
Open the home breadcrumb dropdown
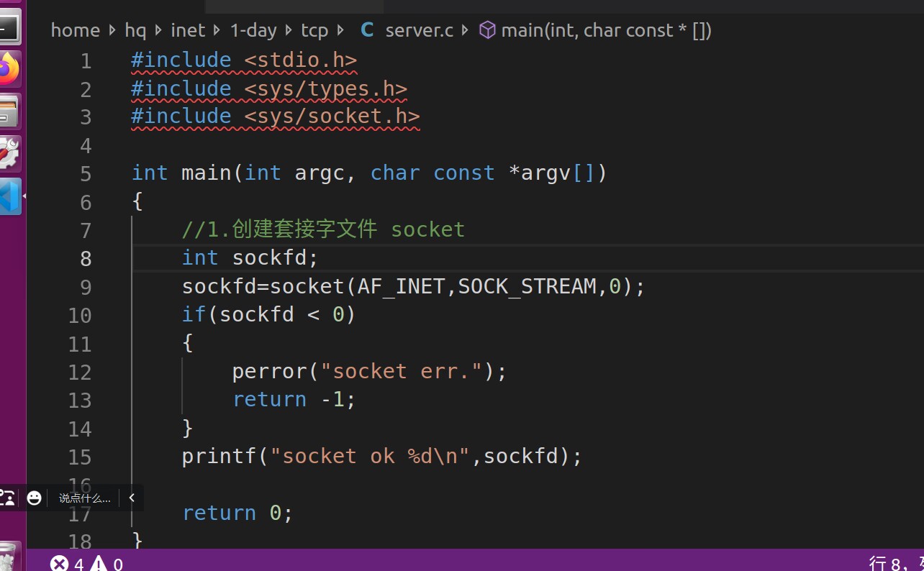point(76,30)
